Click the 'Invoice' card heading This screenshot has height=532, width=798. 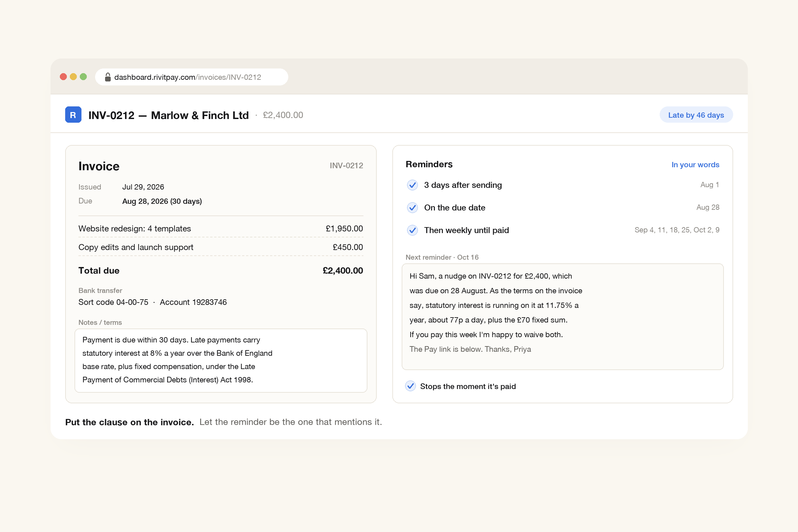pos(99,166)
